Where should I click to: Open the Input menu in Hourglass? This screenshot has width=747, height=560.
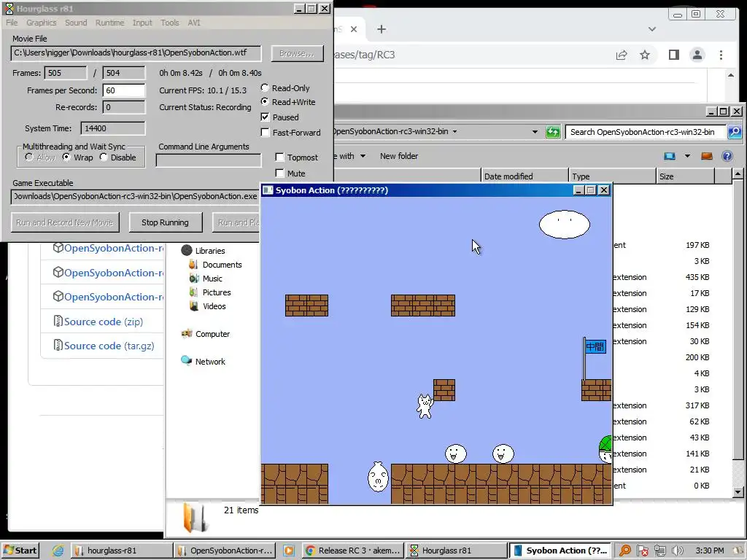[142, 23]
